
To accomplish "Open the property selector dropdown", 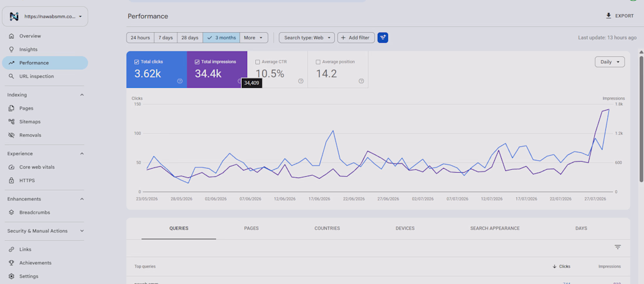I will pyautogui.click(x=45, y=16).
